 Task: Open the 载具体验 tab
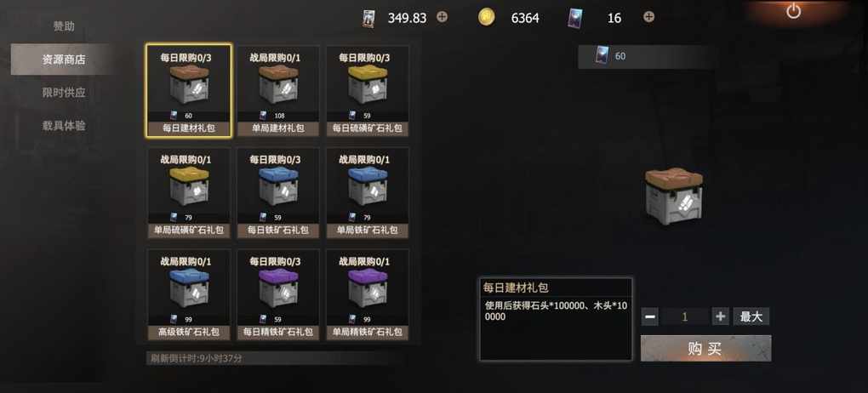(x=64, y=126)
